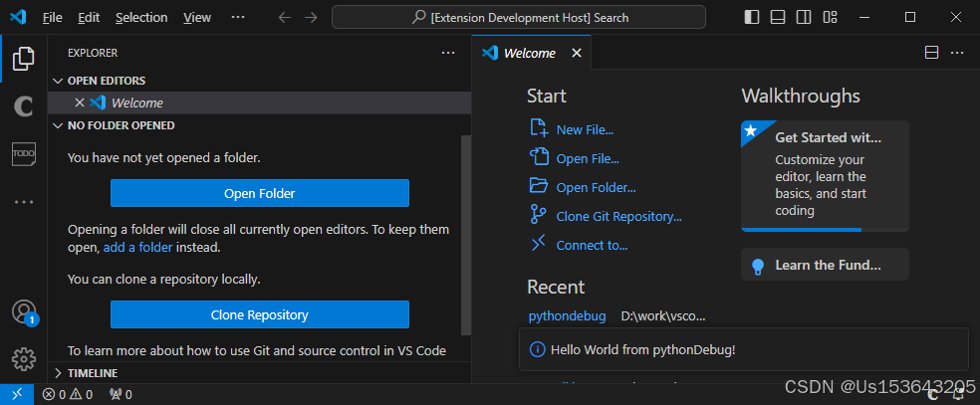Image resolution: width=980 pixels, height=405 pixels.
Task: Toggle the panel layout button
Action: click(778, 17)
